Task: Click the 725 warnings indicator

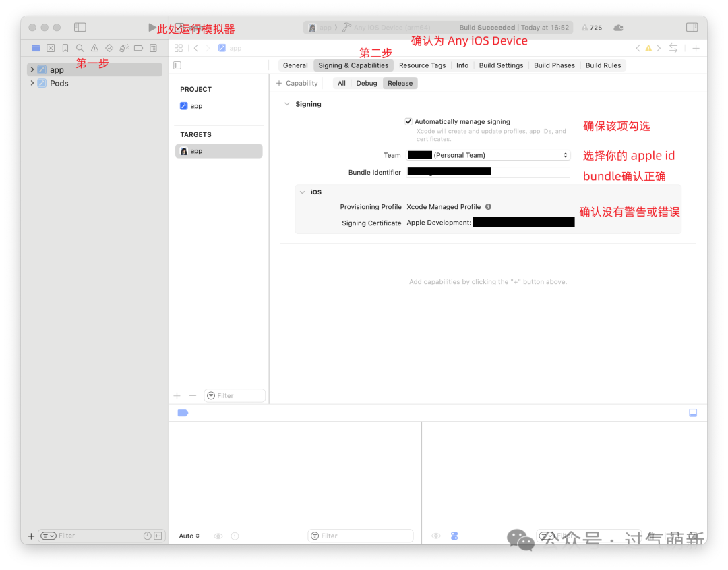Action: click(x=592, y=28)
